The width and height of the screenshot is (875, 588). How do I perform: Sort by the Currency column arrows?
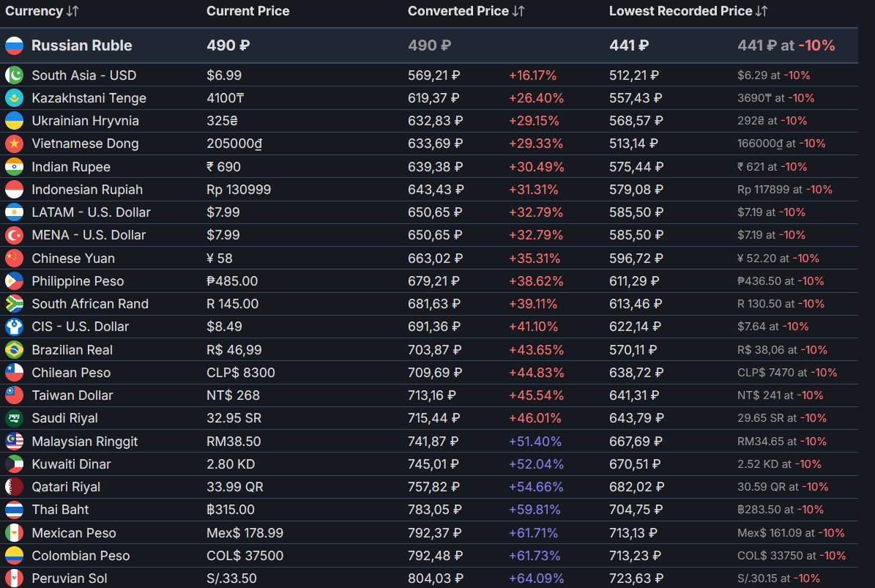72,11
